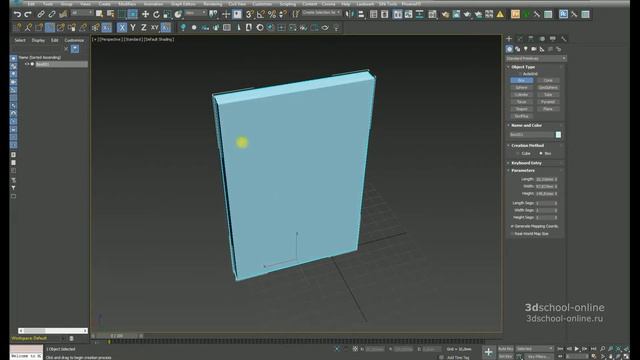Open the selection filter All dropdown
This screenshot has width=640, height=360.
coord(82,13)
